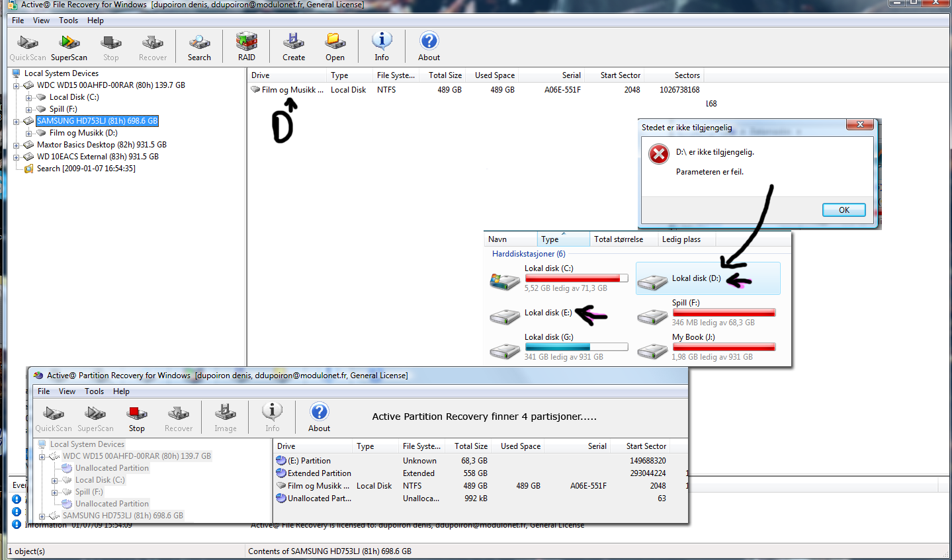Expand WD 10EACS External disk node
Screen dimensions: 952x560
coord(17,157)
